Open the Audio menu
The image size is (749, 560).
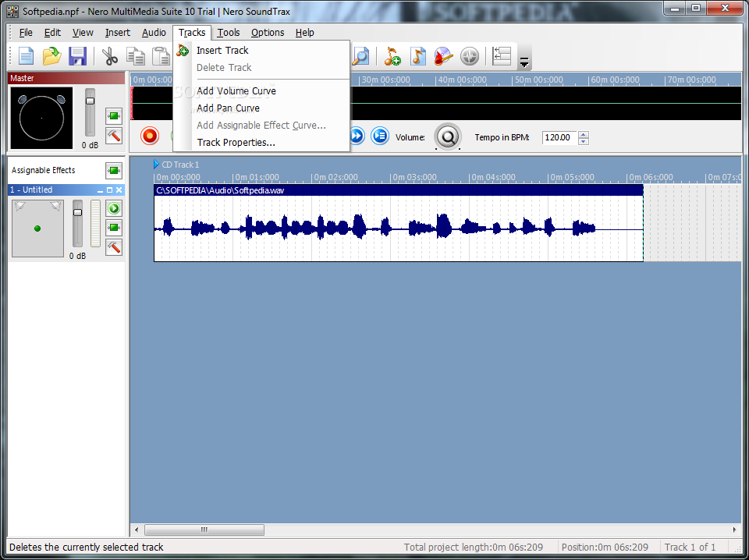[154, 33]
